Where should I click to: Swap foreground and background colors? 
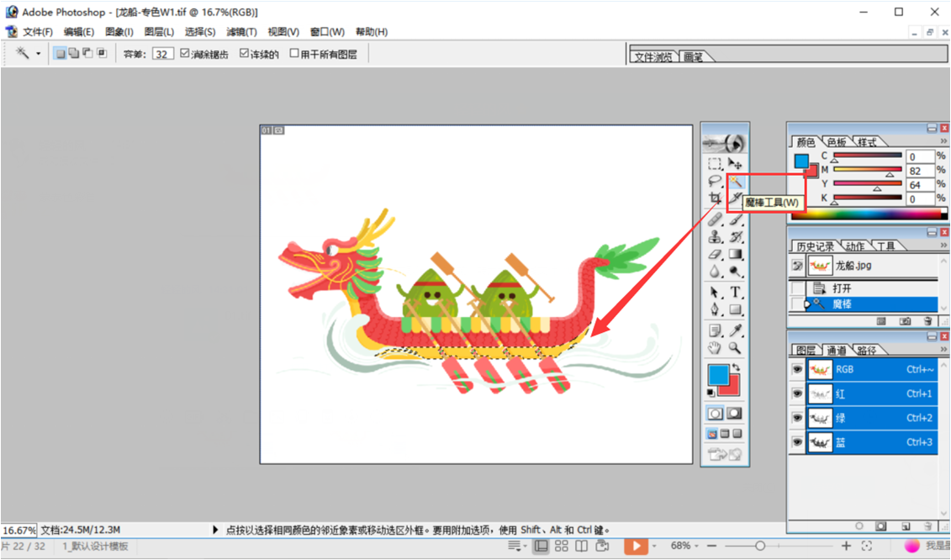[736, 367]
